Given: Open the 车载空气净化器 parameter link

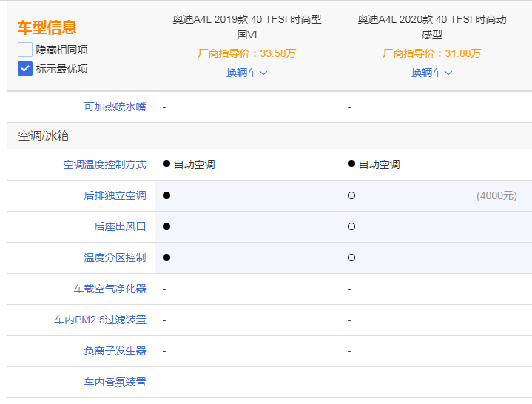Looking at the screenshot, I should tap(110, 289).
